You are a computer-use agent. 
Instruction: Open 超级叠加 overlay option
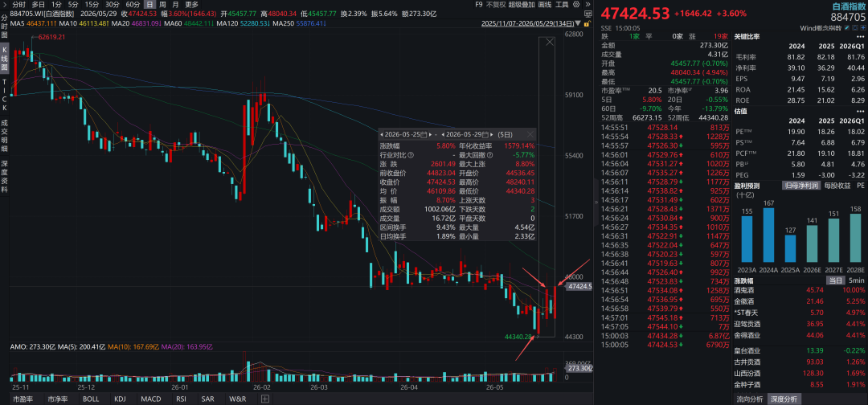[521, 4]
